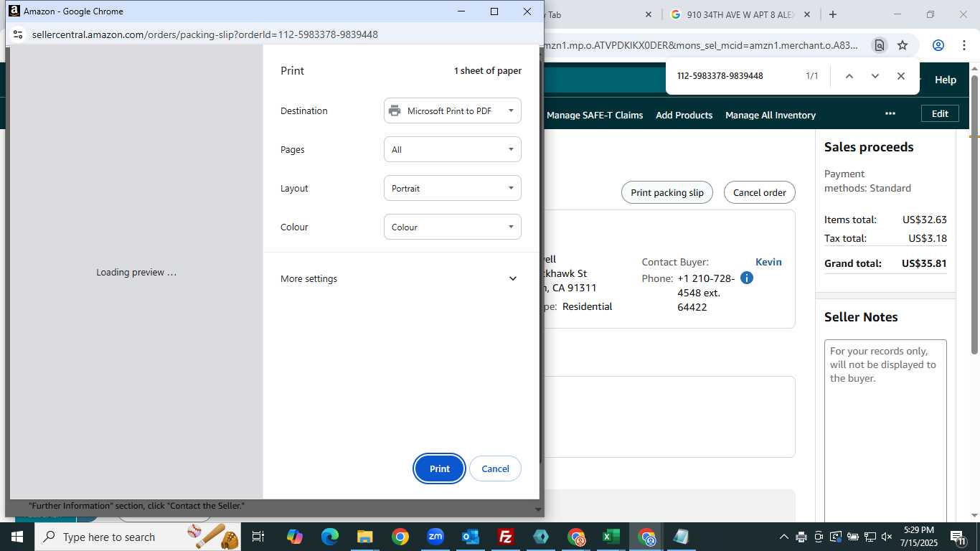Viewport: 980px width, 551px height.
Task: Open the Windows Start menu
Action: click(x=17, y=537)
